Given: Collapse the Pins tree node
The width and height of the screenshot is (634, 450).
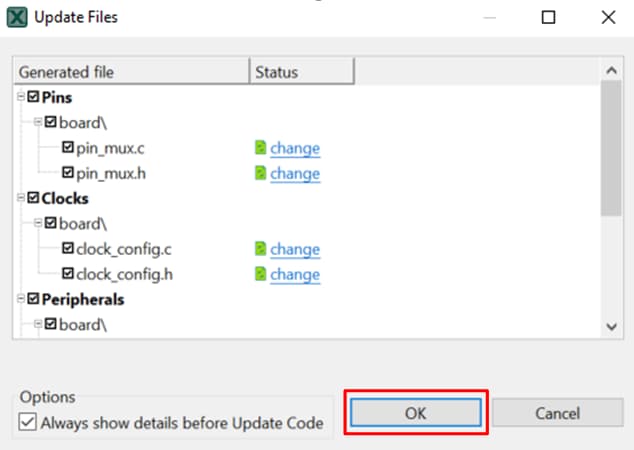Looking at the screenshot, I should click(21, 97).
